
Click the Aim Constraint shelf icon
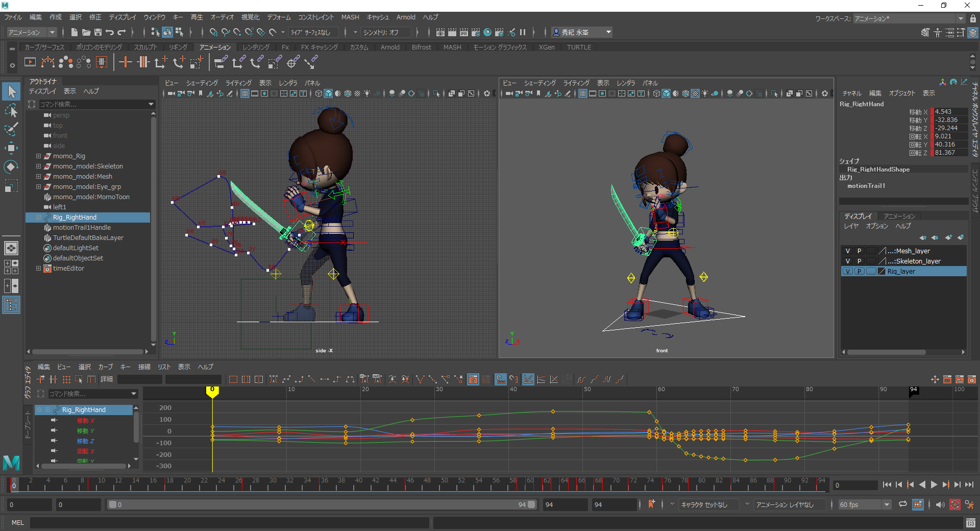tap(292, 63)
